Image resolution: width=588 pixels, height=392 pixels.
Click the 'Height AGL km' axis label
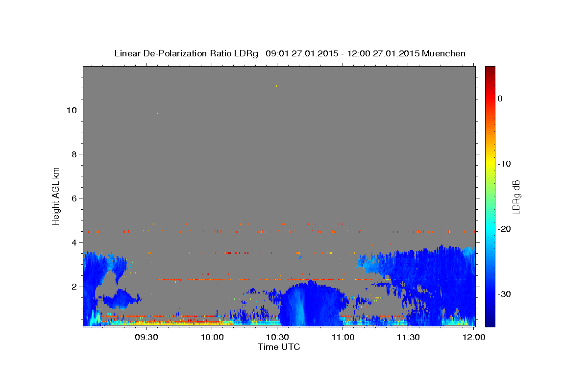[56, 196]
